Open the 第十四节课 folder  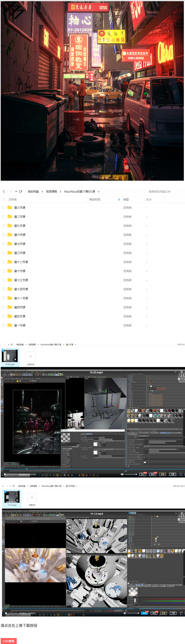[21, 289]
